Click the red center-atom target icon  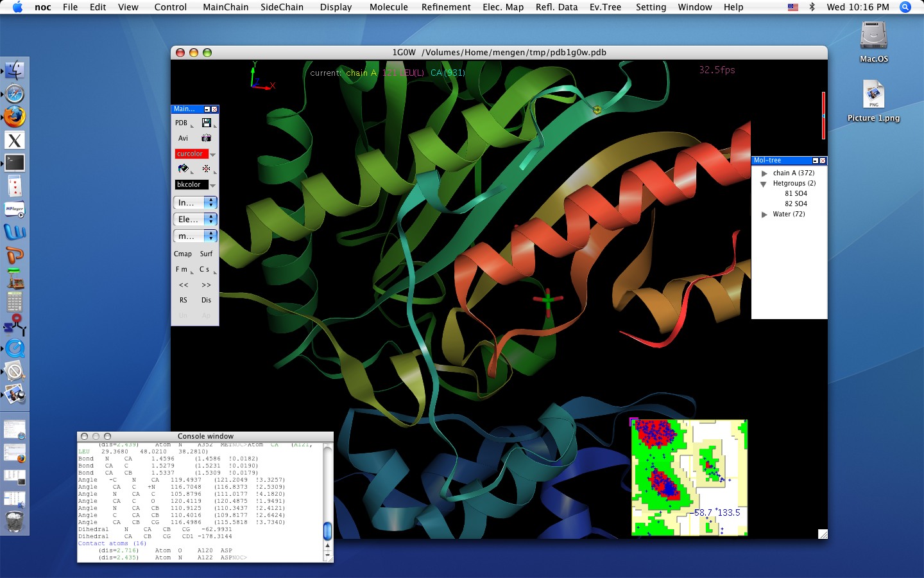click(206, 169)
